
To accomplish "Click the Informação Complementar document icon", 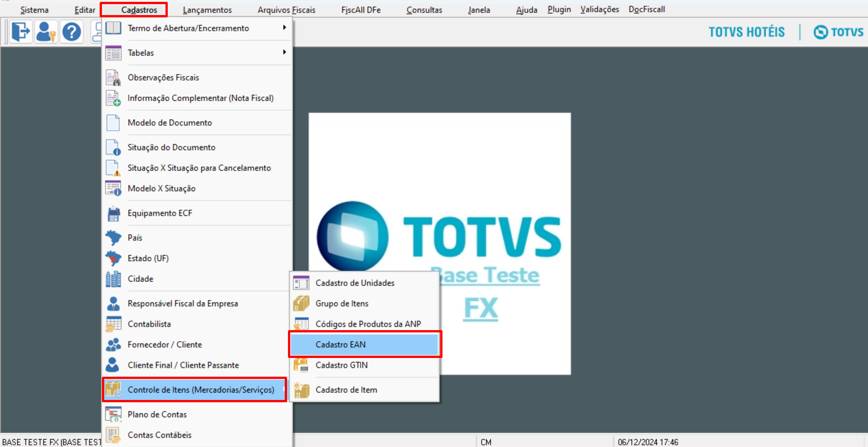I will pyautogui.click(x=113, y=98).
